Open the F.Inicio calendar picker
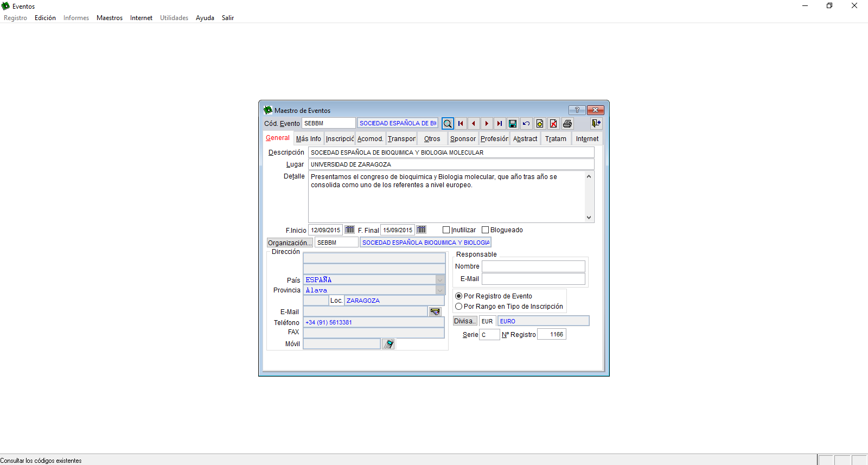 click(350, 230)
